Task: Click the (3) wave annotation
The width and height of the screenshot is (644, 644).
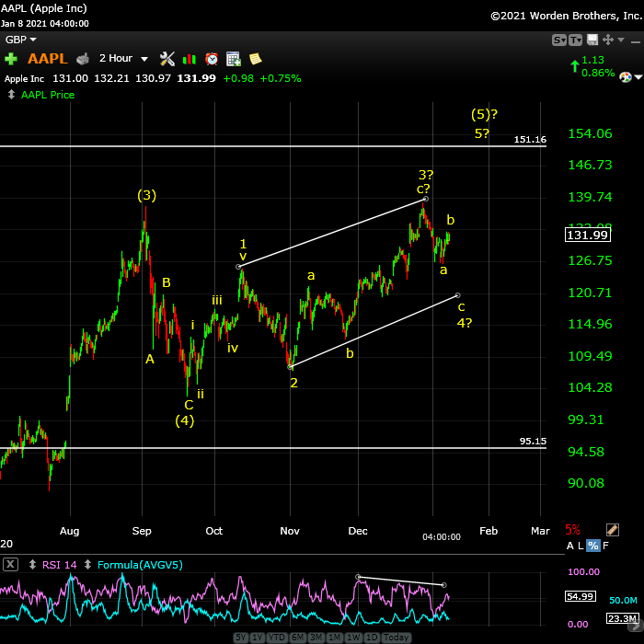Action: pyautogui.click(x=146, y=195)
